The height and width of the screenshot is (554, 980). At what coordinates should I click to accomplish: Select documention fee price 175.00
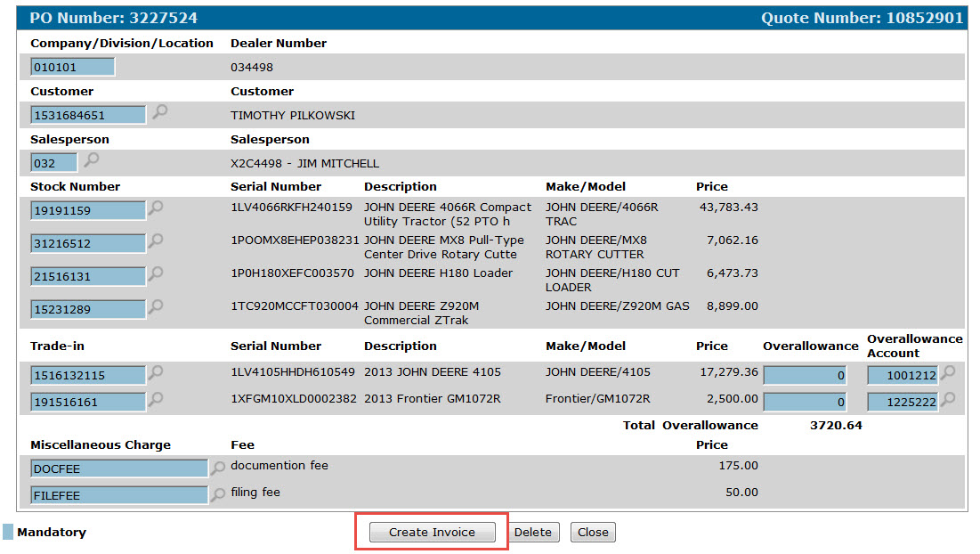pyautogui.click(x=738, y=466)
